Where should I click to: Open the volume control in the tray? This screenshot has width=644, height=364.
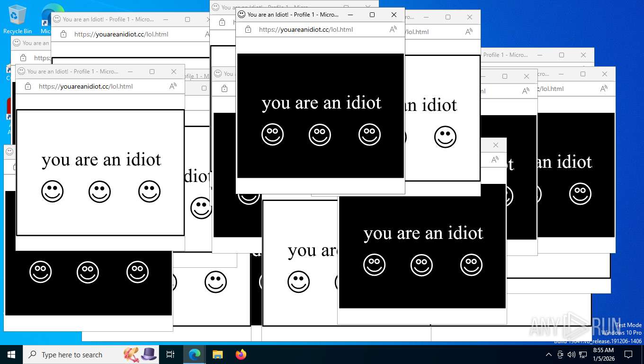click(x=571, y=355)
